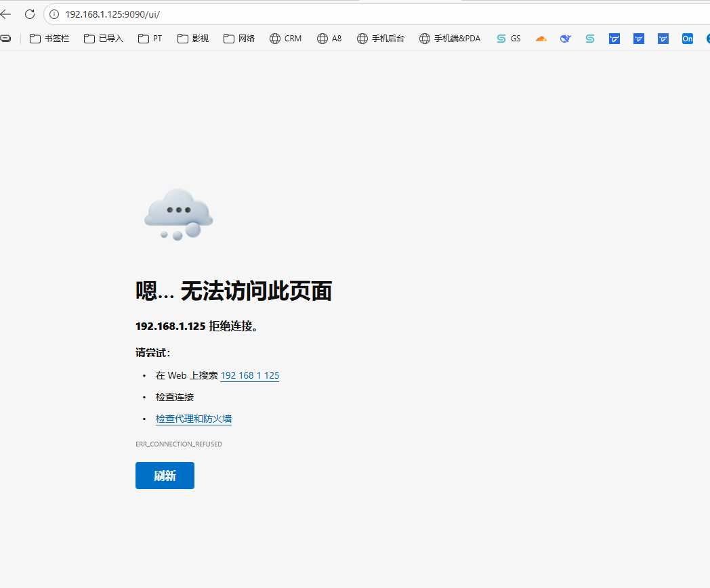Screen dimensions: 710x588
Task: Open the PT bookmark folder
Action: [x=150, y=39]
